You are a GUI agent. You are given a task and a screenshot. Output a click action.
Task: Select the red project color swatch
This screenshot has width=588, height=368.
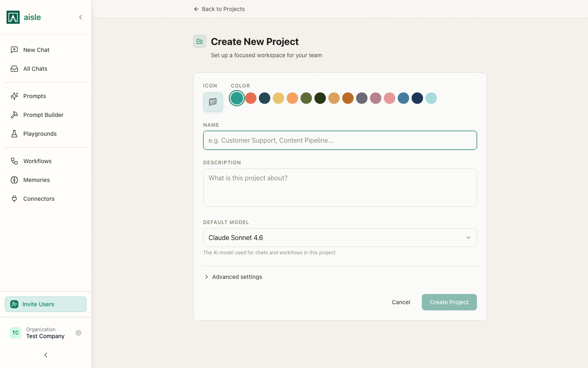coord(251,98)
